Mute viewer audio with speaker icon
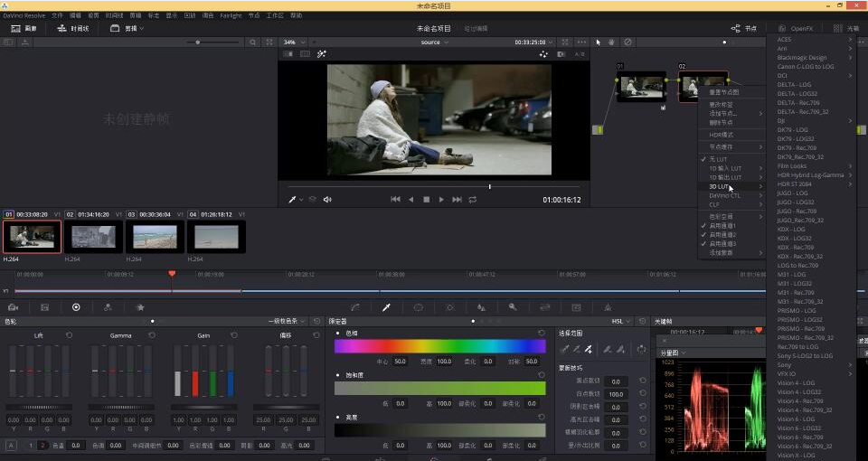868x461 pixels. (x=327, y=199)
